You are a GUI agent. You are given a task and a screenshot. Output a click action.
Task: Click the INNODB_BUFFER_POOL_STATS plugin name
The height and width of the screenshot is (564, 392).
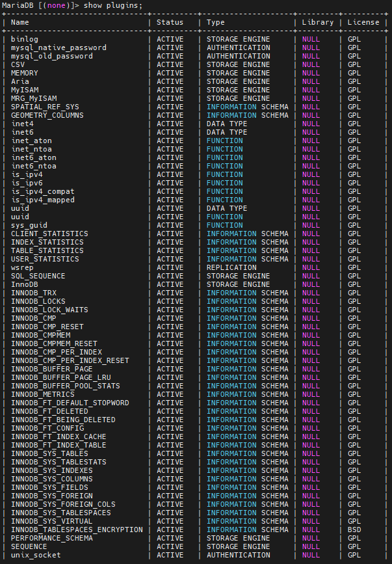(x=66, y=386)
